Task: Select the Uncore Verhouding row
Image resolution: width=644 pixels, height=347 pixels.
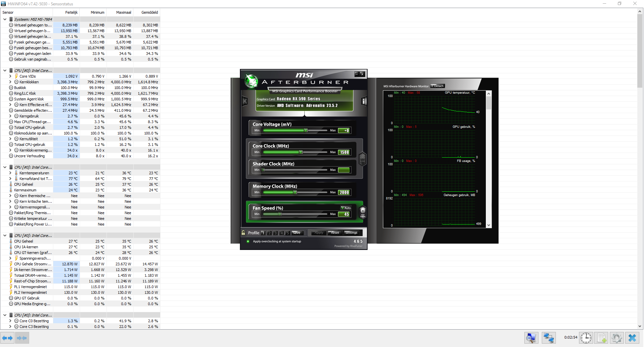Action: [x=80, y=156]
